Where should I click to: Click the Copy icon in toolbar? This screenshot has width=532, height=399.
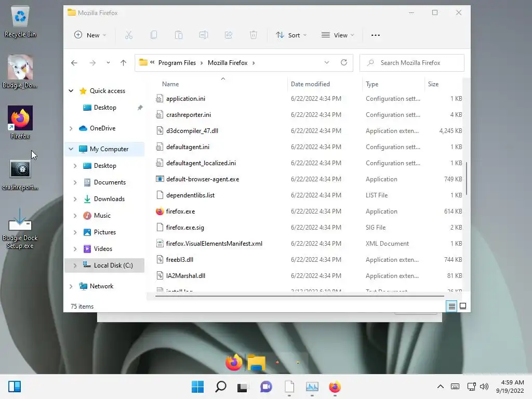[x=154, y=35]
